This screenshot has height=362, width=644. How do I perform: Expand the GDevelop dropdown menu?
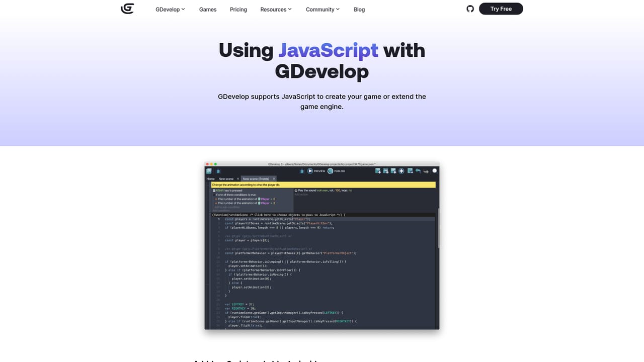click(171, 10)
